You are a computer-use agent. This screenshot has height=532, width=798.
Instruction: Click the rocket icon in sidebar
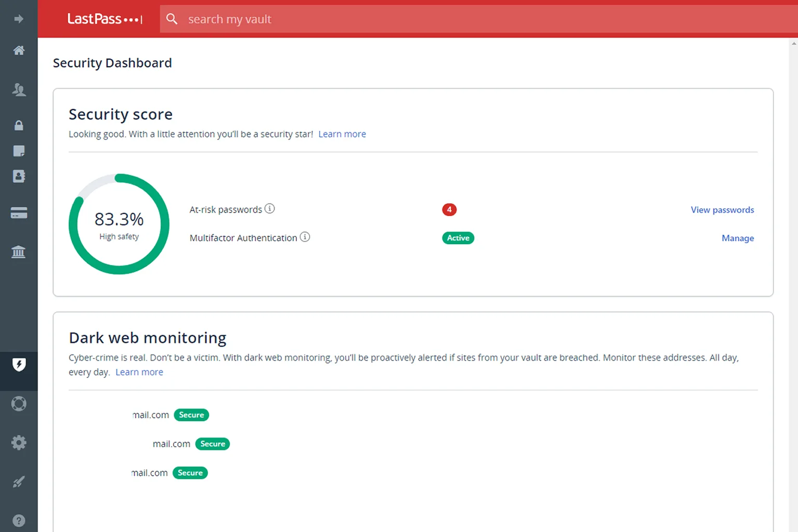19,482
